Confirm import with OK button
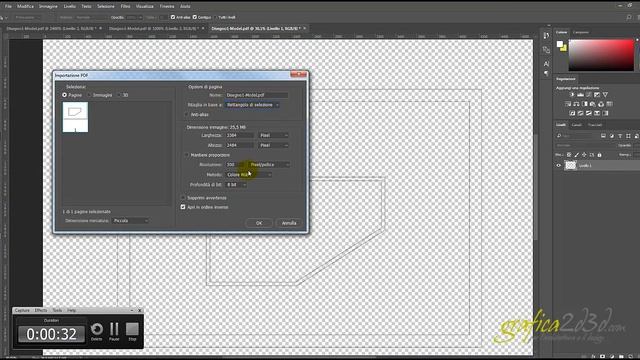Screen dimensions: 640x360 (x=259, y=223)
